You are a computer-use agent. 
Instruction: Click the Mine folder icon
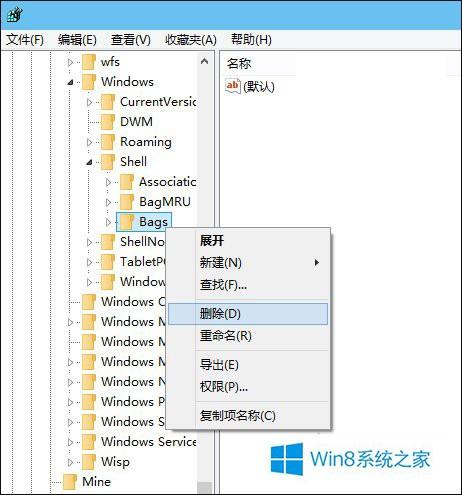(70, 482)
